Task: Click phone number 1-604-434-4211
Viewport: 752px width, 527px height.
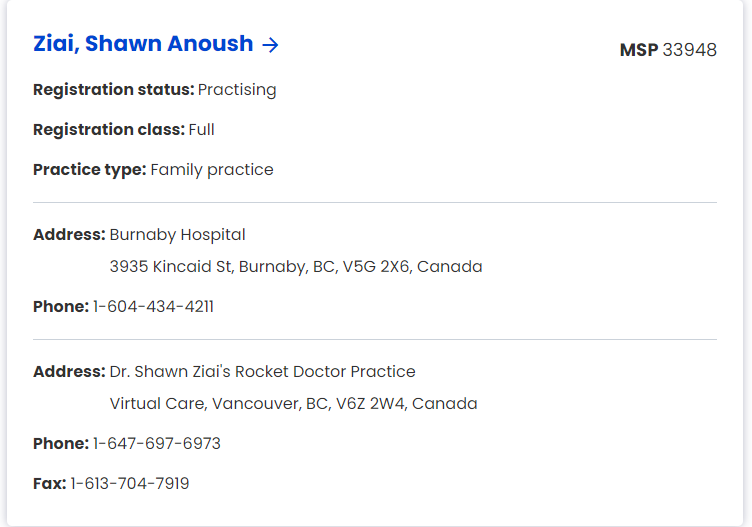Action: [x=153, y=307]
